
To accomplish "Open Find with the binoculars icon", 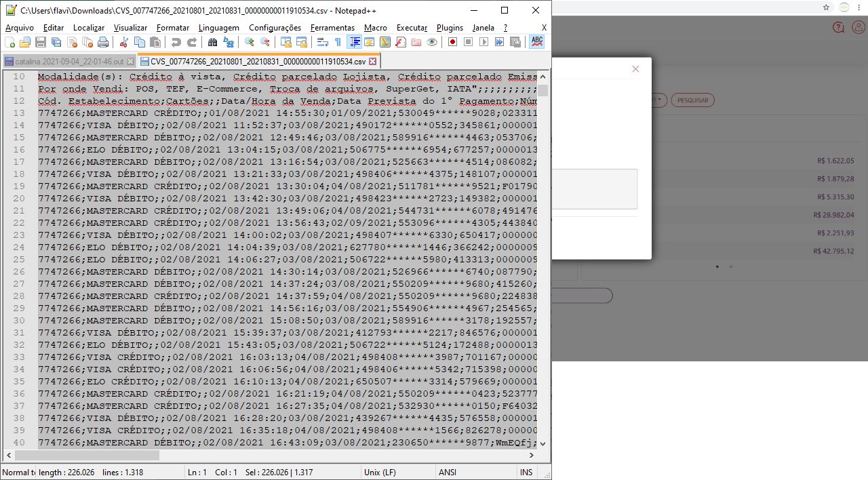I will (x=212, y=42).
